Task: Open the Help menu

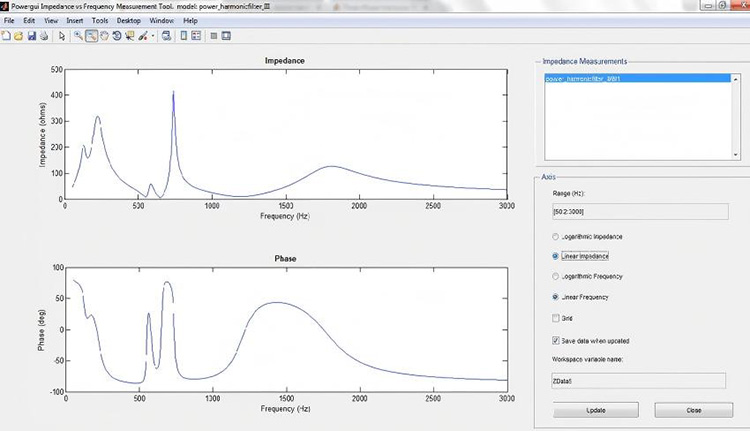Action: tap(190, 21)
